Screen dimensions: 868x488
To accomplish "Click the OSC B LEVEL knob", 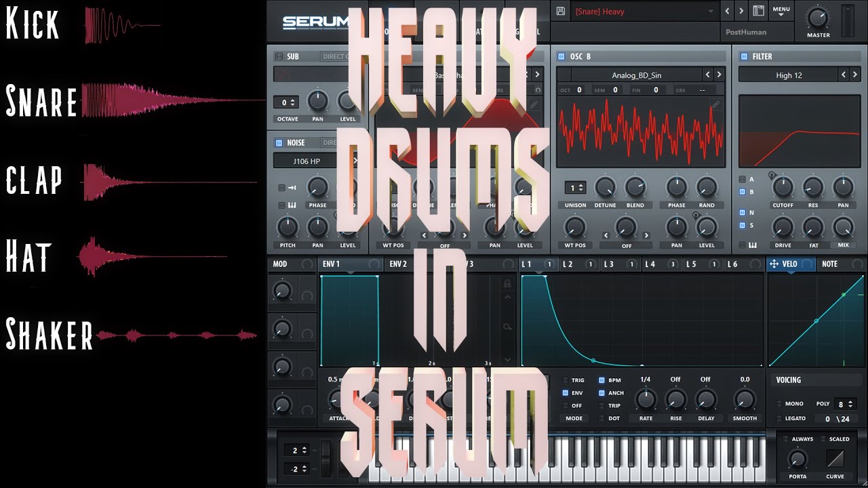I will point(707,227).
